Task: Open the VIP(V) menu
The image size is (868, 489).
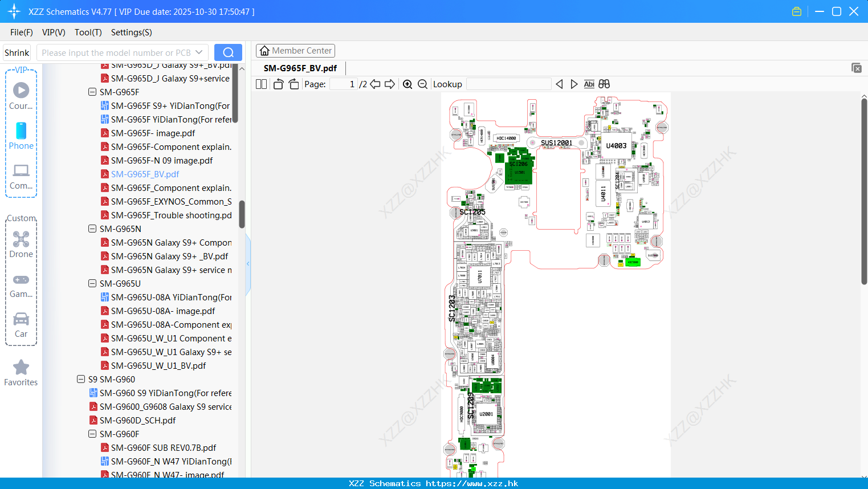Action: 54,32
